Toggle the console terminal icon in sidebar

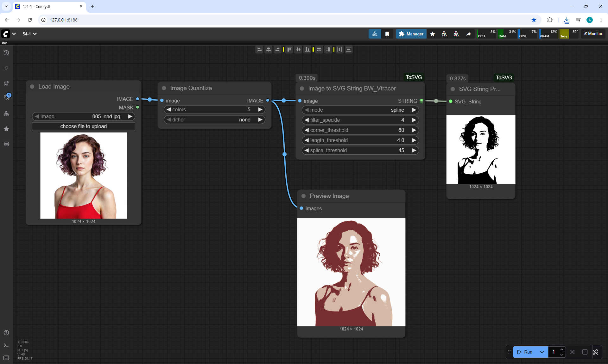pyautogui.click(x=6, y=345)
